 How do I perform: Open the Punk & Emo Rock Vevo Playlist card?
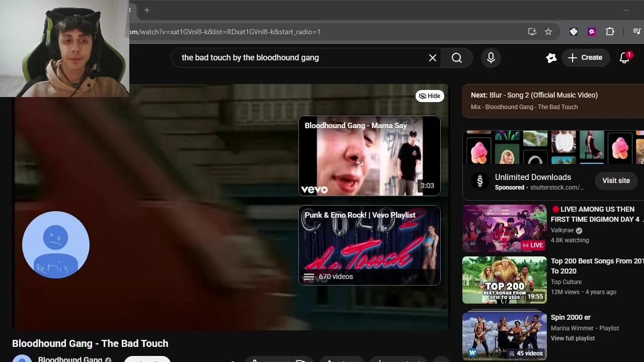tap(369, 245)
